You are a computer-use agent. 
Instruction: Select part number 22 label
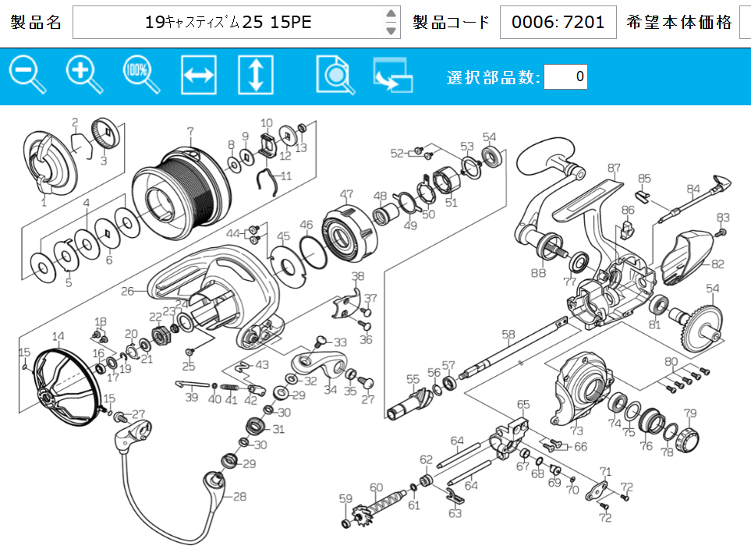155,317
